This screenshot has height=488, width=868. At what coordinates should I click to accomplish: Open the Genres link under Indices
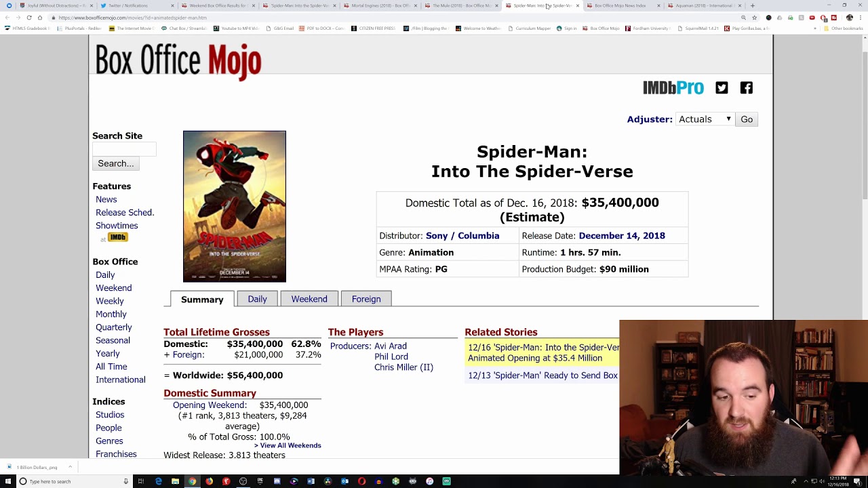pos(109,441)
